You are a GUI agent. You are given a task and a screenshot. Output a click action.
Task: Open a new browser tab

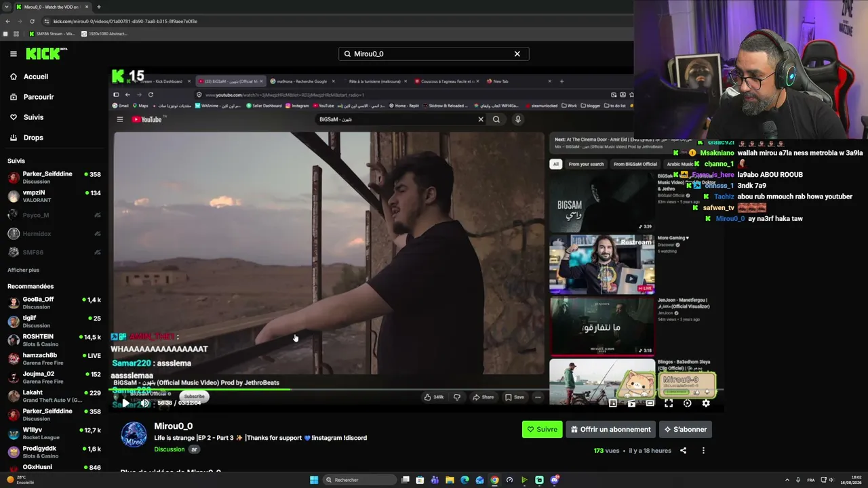pos(98,7)
